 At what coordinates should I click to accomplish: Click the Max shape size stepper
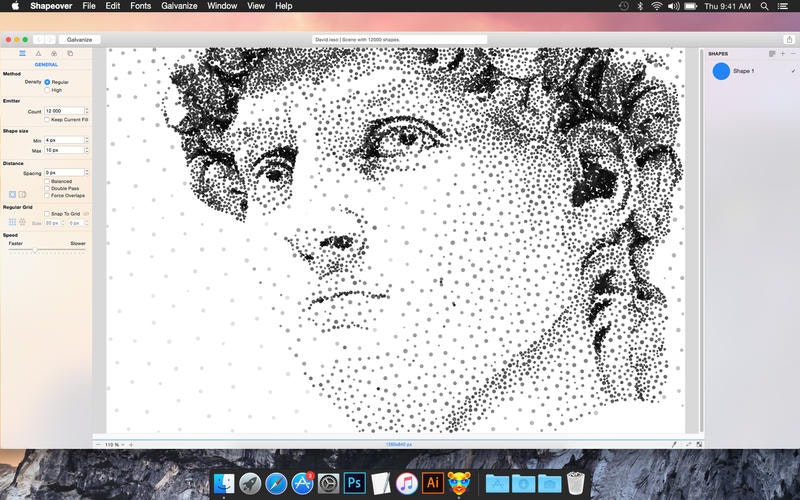coord(87,150)
